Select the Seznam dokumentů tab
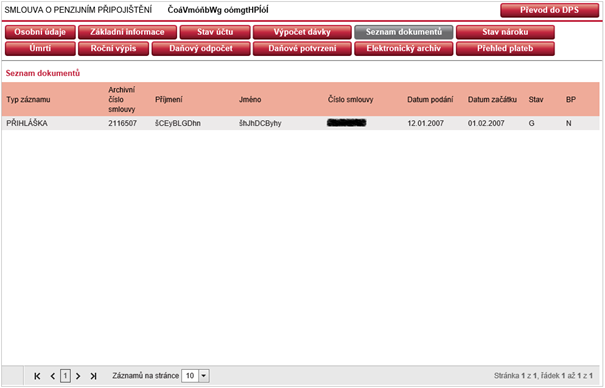Viewport: 605px width, 388px height. click(404, 32)
